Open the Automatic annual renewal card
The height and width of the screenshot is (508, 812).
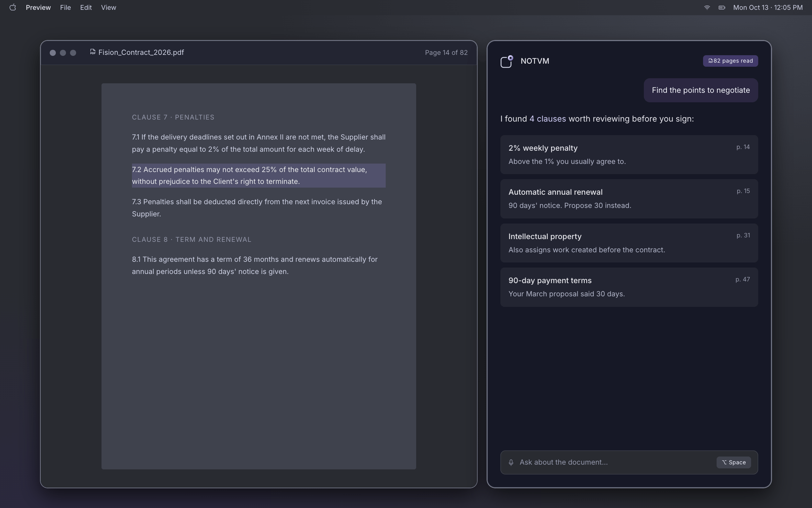click(x=629, y=199)
